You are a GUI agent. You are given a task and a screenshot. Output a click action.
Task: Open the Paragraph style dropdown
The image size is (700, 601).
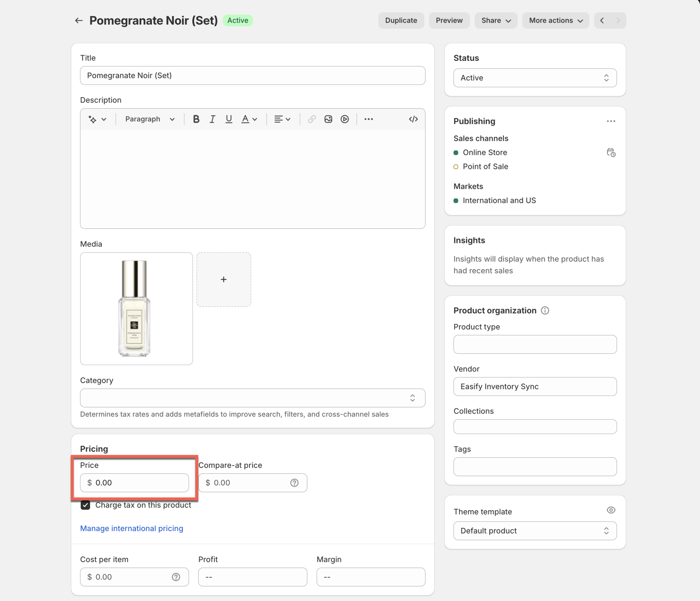pos(149,119)
